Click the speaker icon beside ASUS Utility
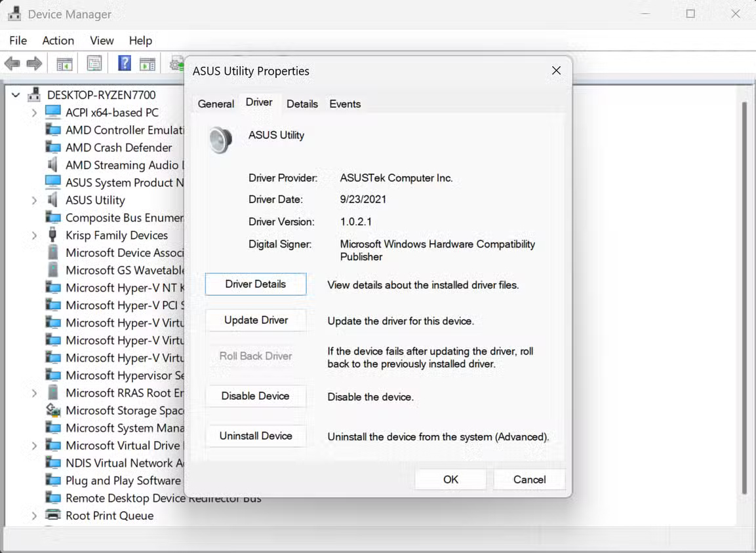 [53, 200]
